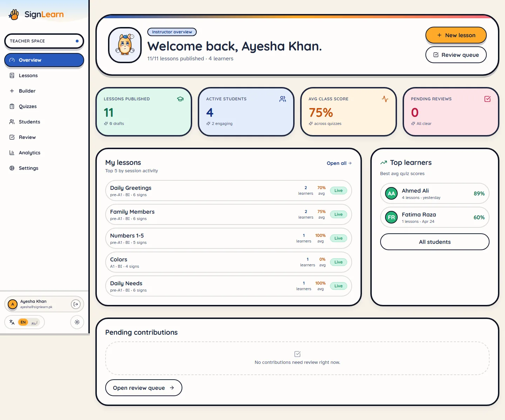The image size is (505, 420).
Task: Open the Teacher Space switcher
Action: click(44, 41)
